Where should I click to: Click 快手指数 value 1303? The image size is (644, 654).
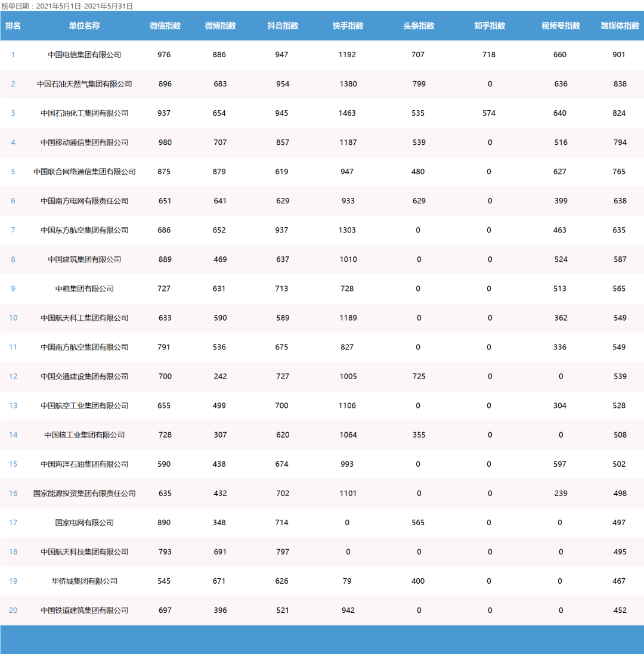click(347, 230)
